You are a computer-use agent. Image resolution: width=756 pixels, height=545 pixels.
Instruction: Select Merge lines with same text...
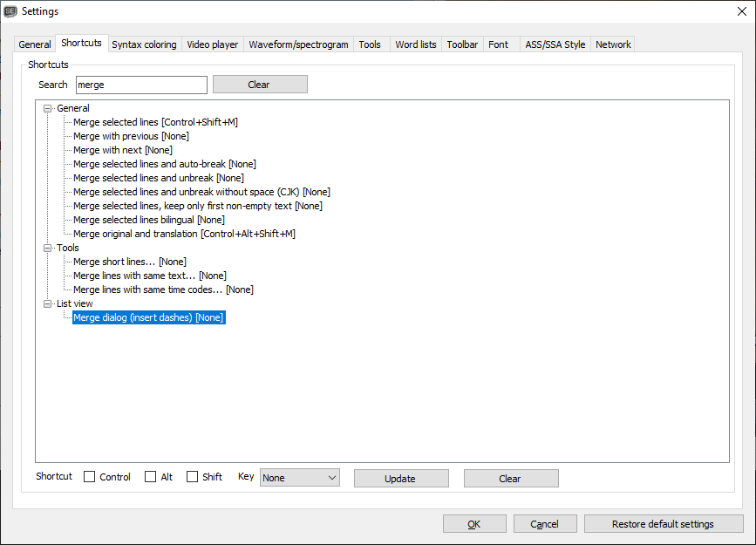[x=150, y=276]
